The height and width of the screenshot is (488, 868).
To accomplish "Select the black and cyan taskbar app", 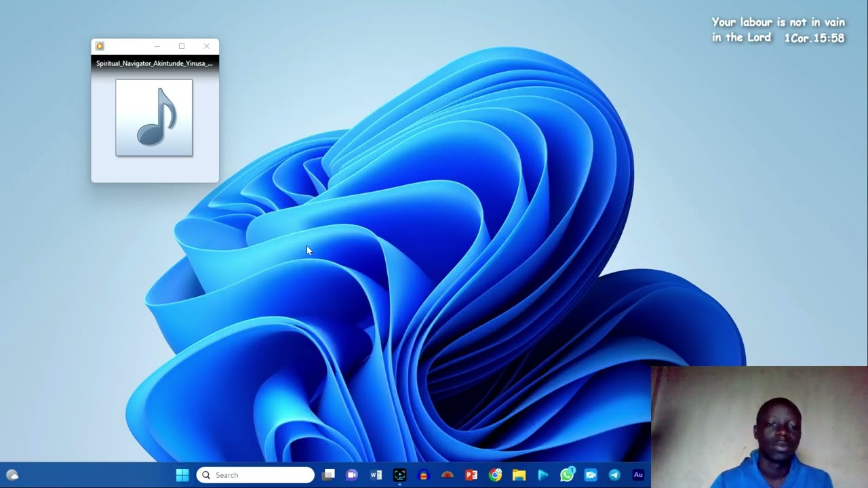I will click(399, 475).
